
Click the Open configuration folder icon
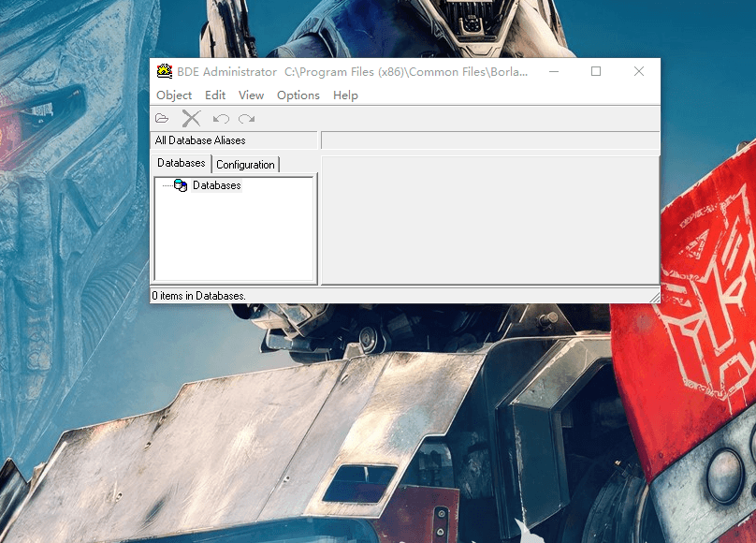[x=162, y=118]
